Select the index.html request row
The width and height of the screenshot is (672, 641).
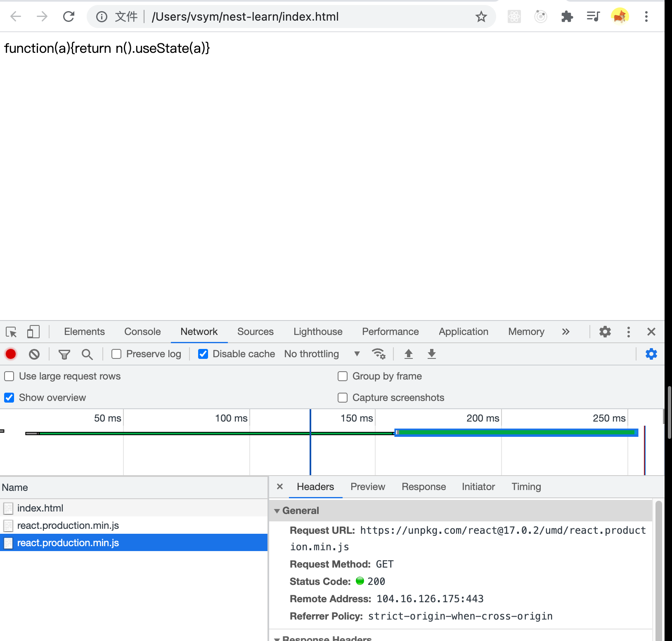134,508
